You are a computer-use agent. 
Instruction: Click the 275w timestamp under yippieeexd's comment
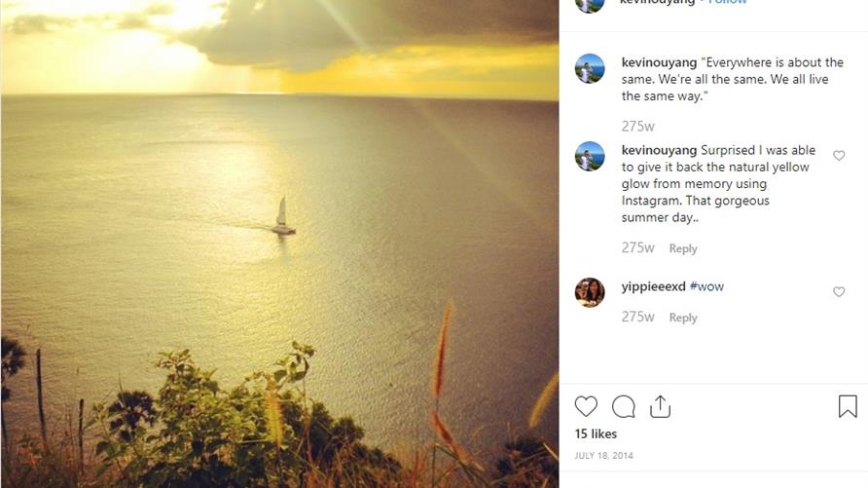637,317
